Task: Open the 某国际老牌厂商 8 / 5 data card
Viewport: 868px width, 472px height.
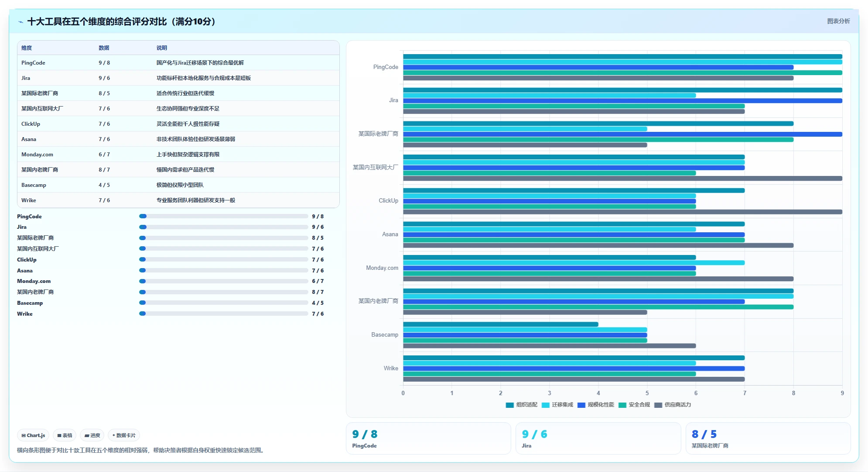Action: click(x=768, y=438)
